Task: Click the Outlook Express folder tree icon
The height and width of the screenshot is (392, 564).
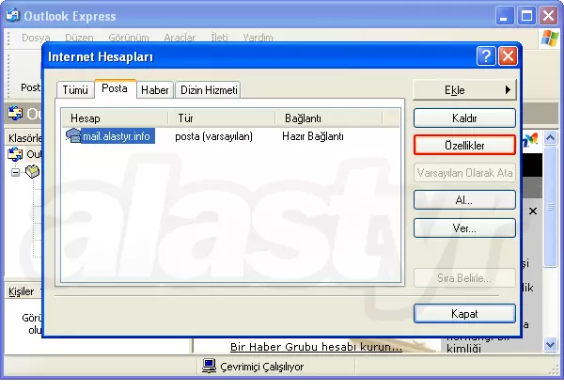Action: pos(15,154)
